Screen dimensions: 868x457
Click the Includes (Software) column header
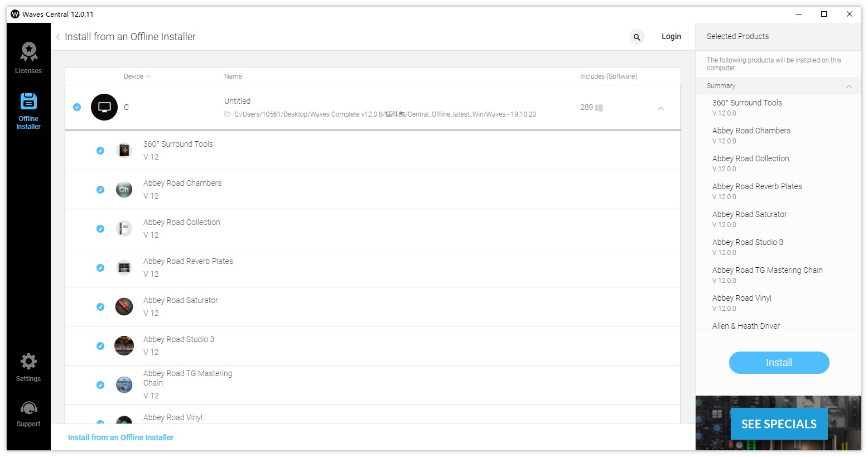pos(609,76)
